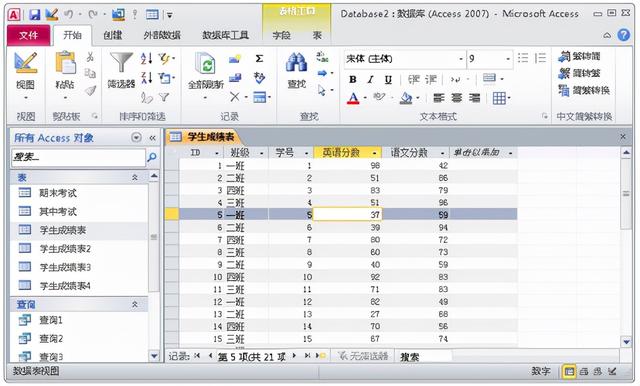Image resolution: width=640 pixels, height=386 pixels.
Task: Click the search magnifier in navigation pane
Action: pos(152,157)
